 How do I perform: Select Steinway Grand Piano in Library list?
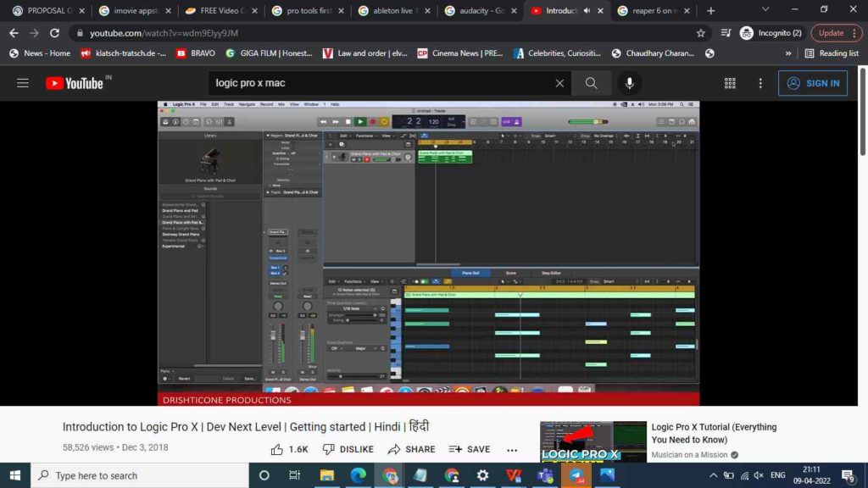point(181,234)
